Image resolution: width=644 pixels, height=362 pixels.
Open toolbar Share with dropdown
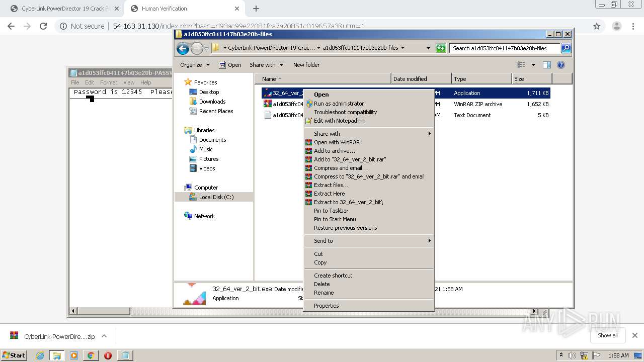pyautogui.click(x=266, y=65)
